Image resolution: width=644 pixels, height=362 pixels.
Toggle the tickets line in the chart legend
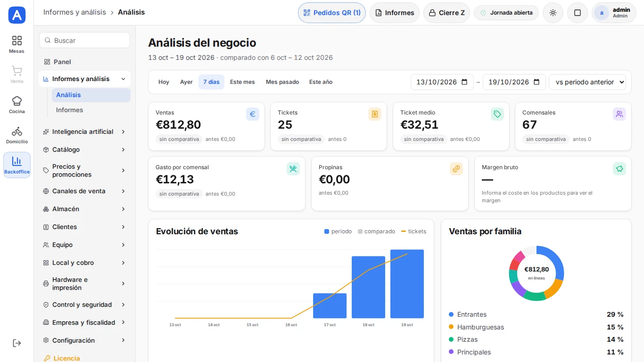click(413, 231)
